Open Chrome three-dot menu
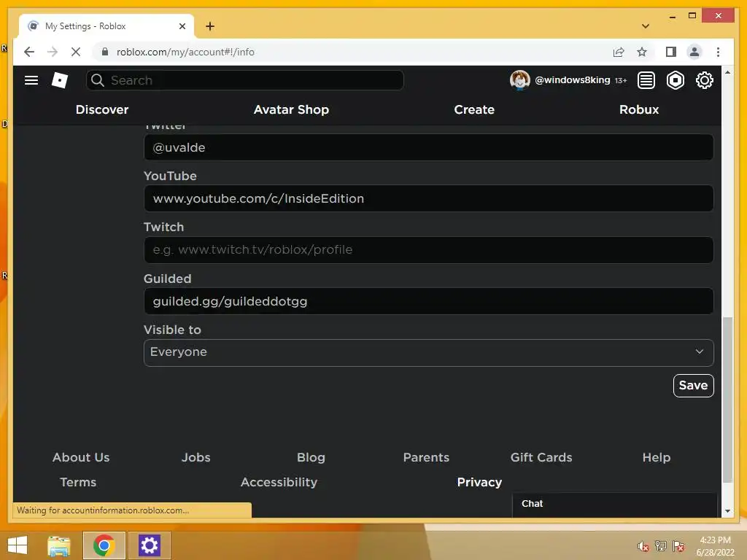 click(718, 52)
